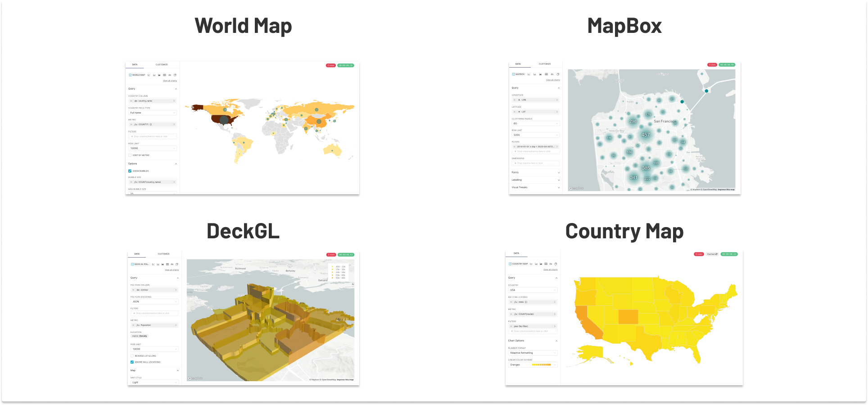Click WORLD MAP chart type button
Image resolution: width=868 pixels, height=405 pixels.
pyautogui.click(x=137, y=75)
